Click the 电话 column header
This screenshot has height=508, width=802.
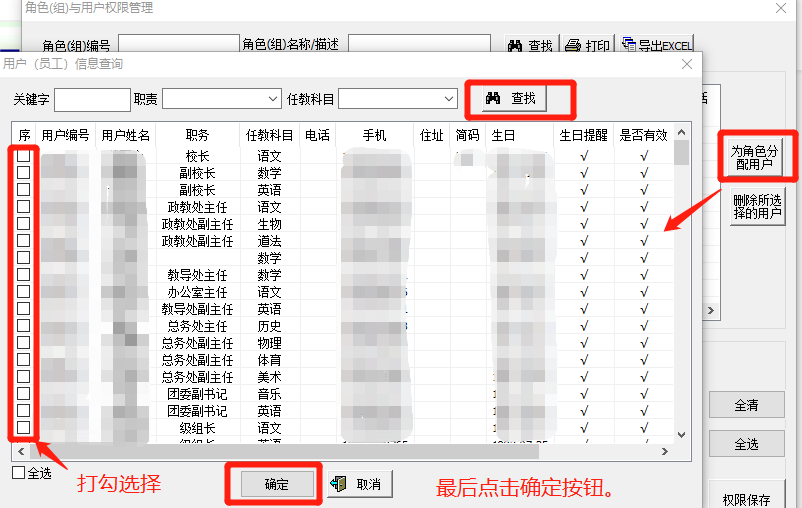coord(318,135)
